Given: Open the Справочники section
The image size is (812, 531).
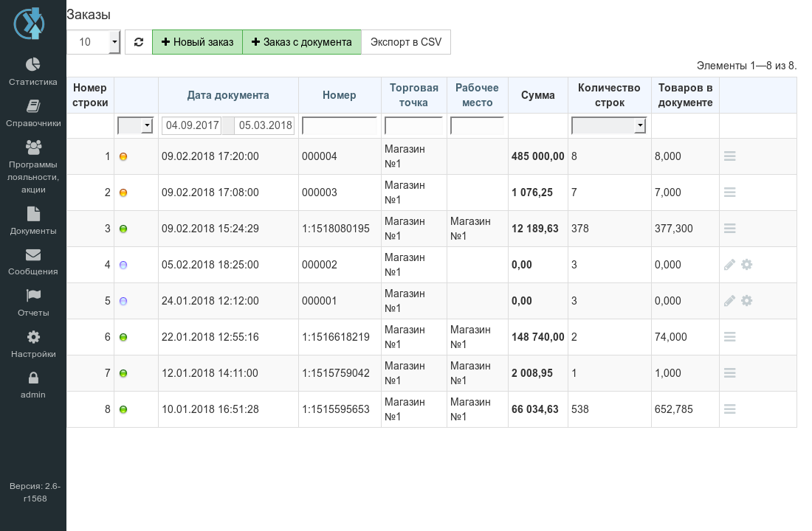Looking at the screenshot, I should [33, 114].
